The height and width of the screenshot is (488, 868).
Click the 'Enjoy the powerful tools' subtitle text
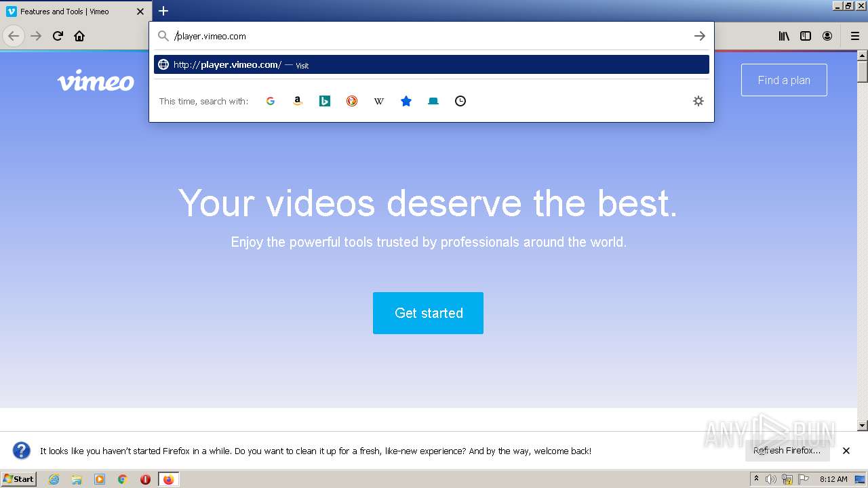tap(429, 242)
